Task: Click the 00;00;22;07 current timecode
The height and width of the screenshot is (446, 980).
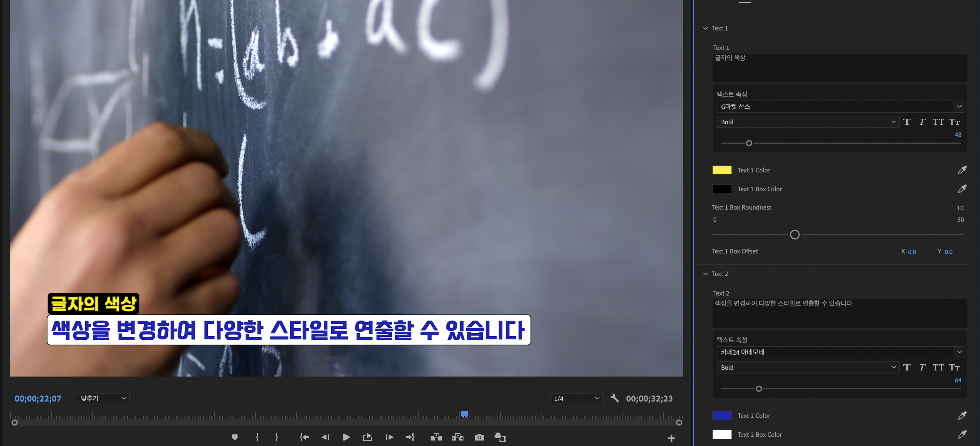Action: [38, 398]
